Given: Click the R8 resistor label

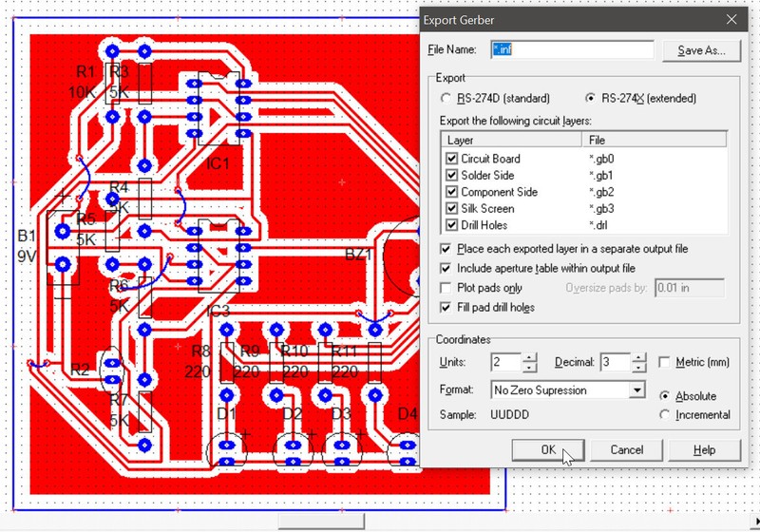Looking at the screenshot, I should (200, 351).
